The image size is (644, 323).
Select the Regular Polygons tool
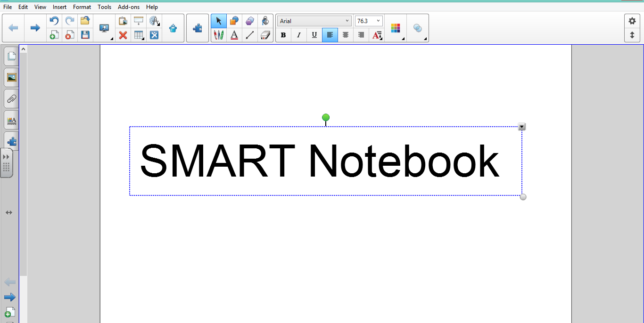tap(250, 21)
